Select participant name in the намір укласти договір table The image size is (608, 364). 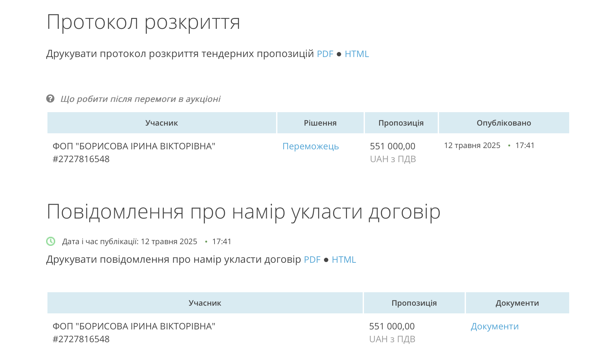pyautogui.click(x=134, y=326)
